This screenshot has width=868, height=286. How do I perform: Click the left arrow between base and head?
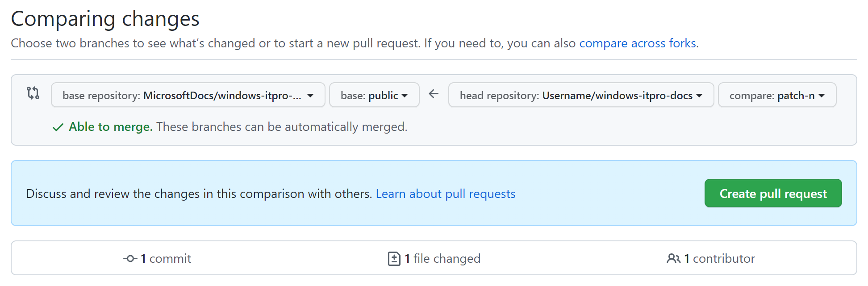point(434,94)
